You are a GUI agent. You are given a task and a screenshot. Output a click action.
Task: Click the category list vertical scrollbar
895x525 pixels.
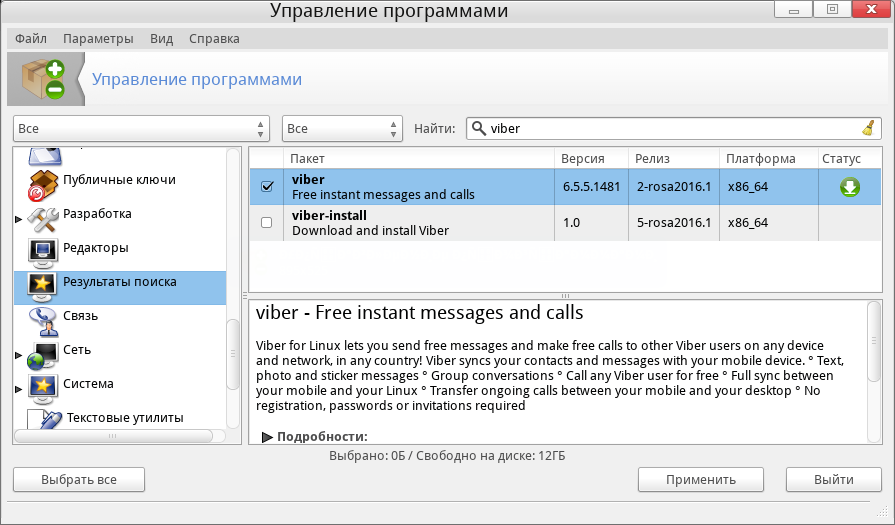pyautogui.click(x=233, y=354)
